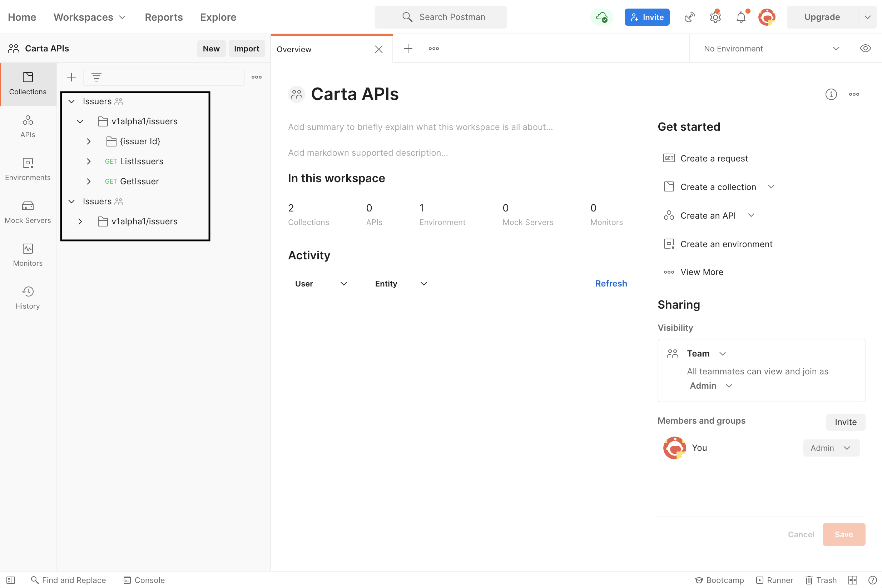Click Create an environment
The width and height of the screenshot is (882, 588).
(x=718, y=244)
